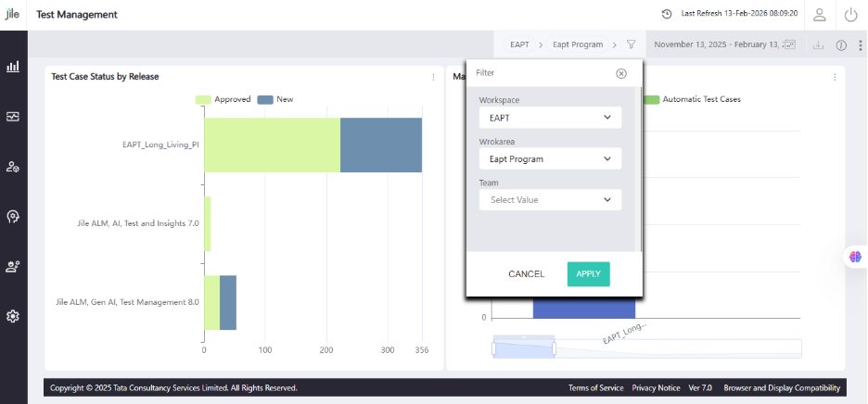Open the date range calendar icon

click(790, 44)
